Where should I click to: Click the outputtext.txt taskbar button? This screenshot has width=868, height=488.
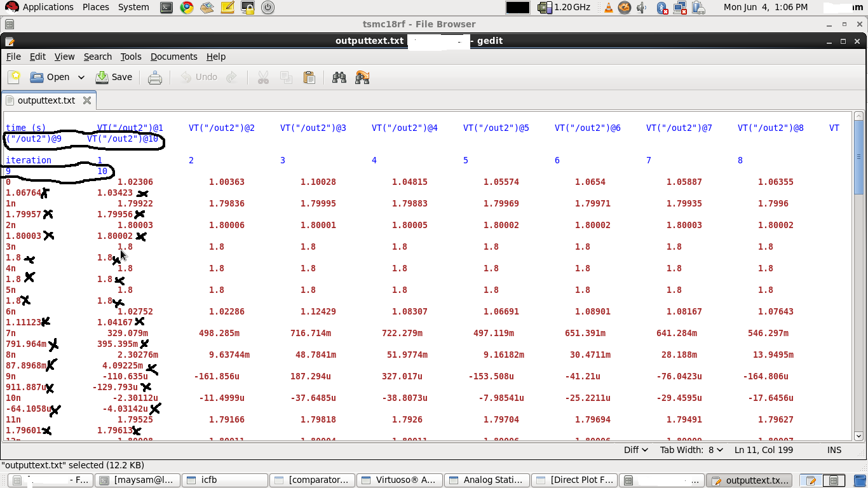[748, 480]
